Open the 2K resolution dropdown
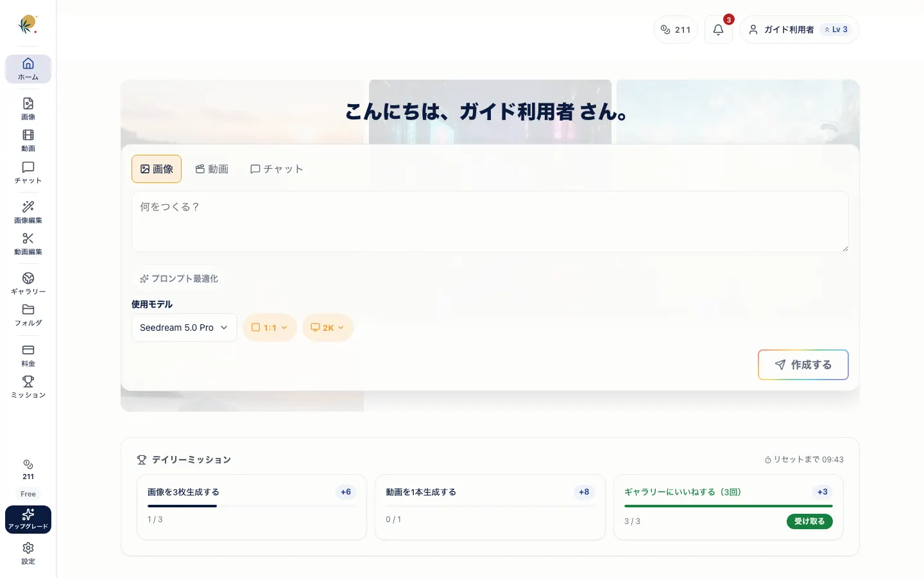This screenshot has height=578, width=924. (328, 328)
